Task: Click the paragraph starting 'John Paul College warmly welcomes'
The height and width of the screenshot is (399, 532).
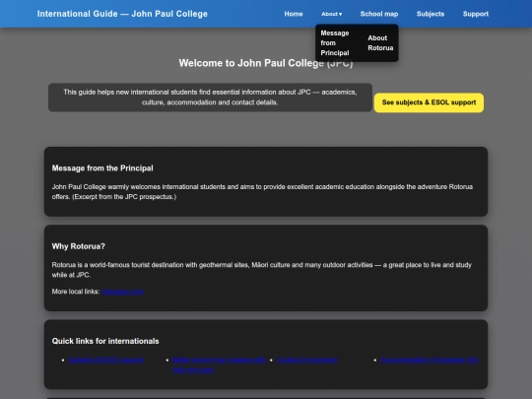Action: coord(262,192)
